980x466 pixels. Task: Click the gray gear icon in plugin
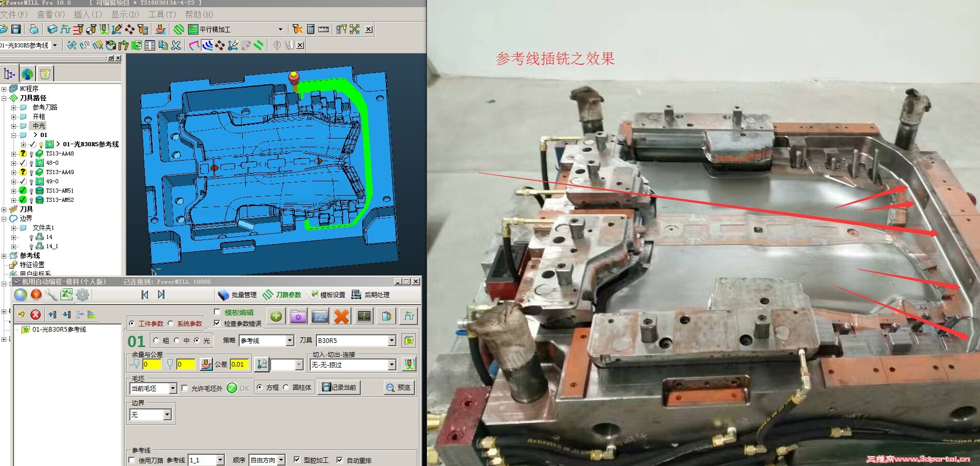click(82, 295)
